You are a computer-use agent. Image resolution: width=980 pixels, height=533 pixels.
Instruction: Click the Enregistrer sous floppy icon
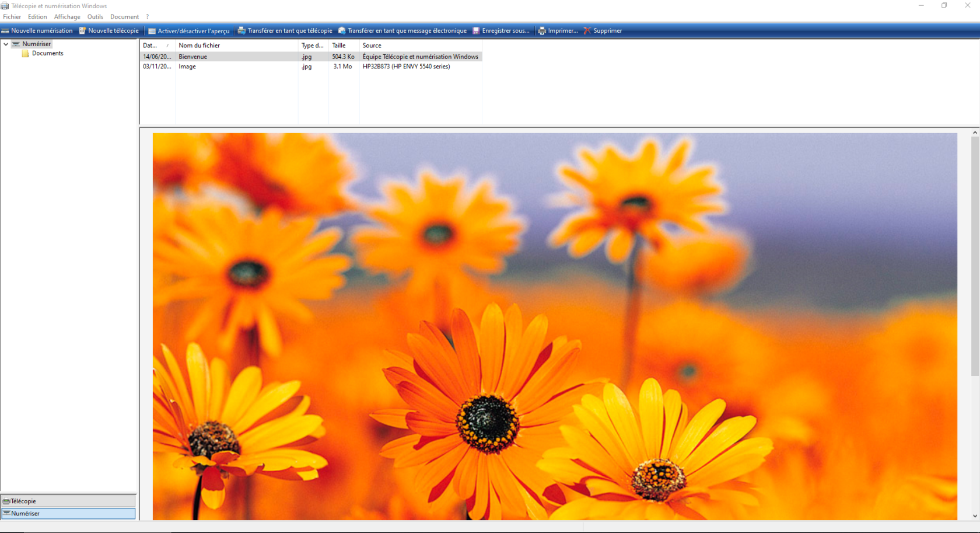click(476, 31)
